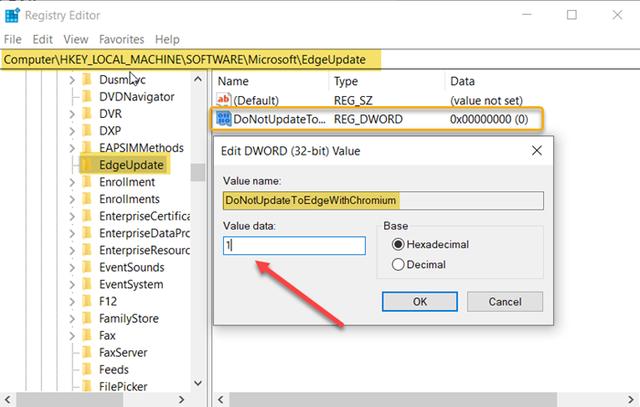The image size is (640, 407).
Task: Expand the FaxServer key chevron
Action: (72, 352)
